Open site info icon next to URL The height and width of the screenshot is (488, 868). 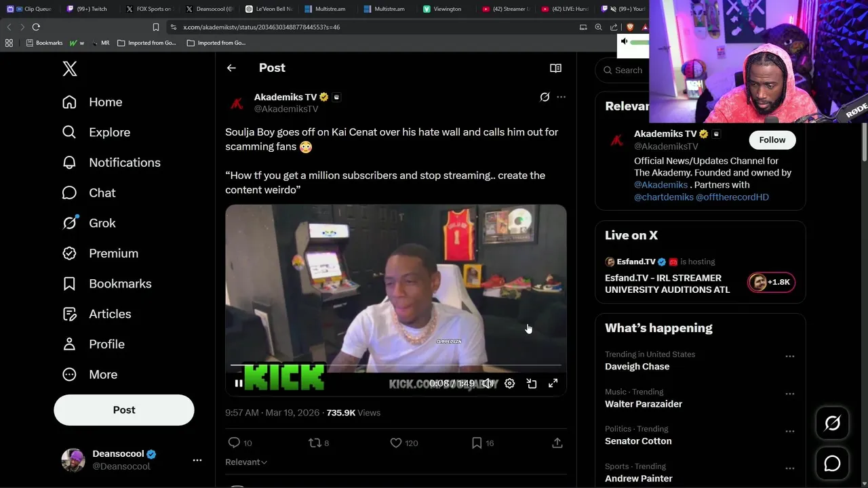[174, 27]
